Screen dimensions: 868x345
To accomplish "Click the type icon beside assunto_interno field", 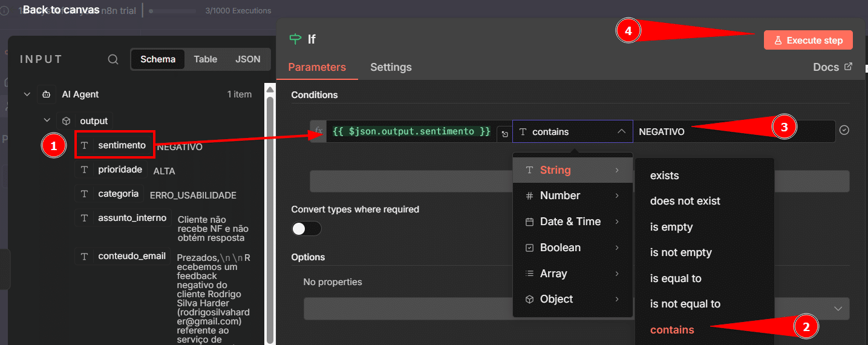I will [85, 218].
